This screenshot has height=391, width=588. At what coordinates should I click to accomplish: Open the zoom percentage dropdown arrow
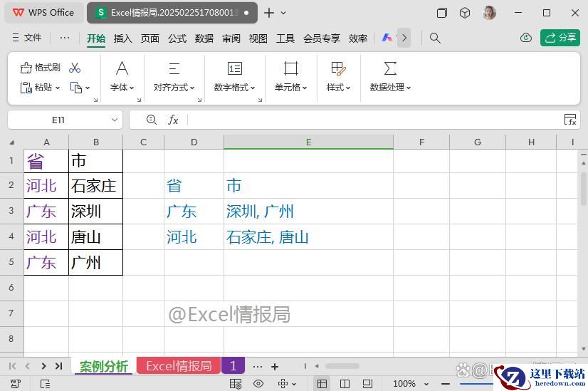[x=426, y=384]
